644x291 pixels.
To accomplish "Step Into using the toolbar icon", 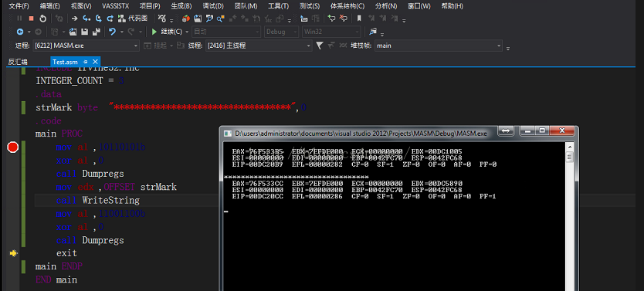I will point(86,18).
